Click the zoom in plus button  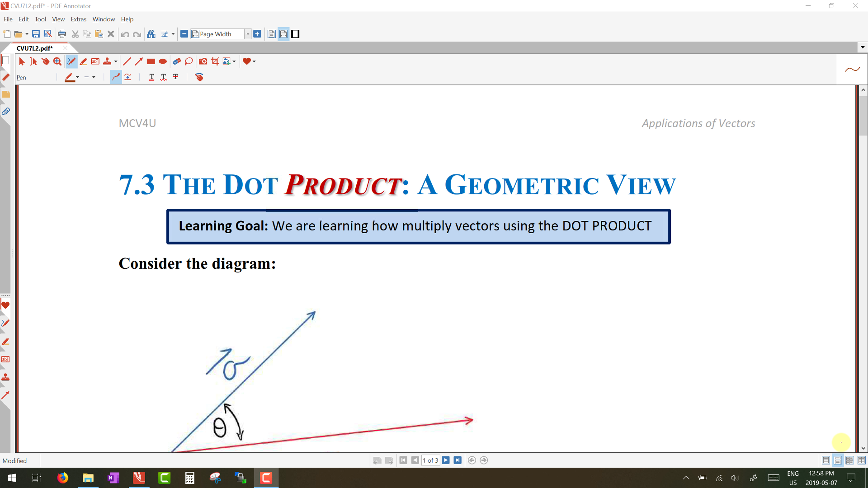257,34
